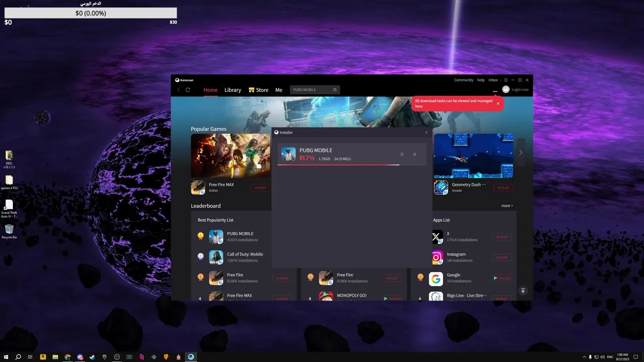Open File Explorer from the taskbar
Image resolution: width=644 pixels, height=362 pixels.
tap(55, 357)
